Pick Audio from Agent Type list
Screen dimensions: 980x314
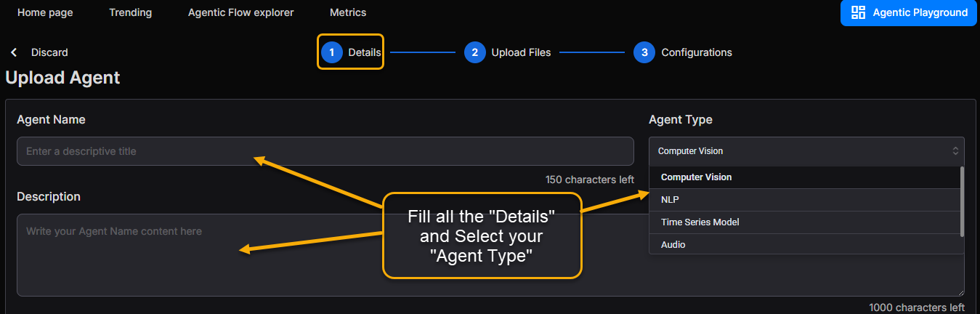point(673,245)
